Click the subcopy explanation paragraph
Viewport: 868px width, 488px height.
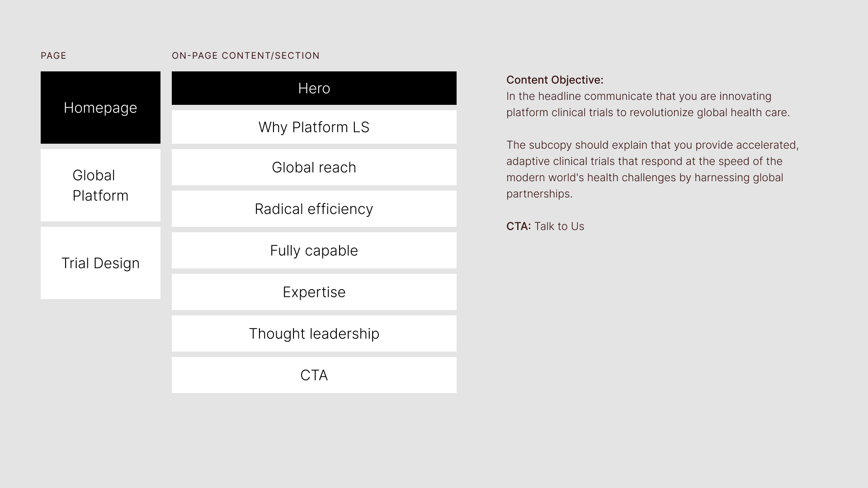click(x=652, y=169)
